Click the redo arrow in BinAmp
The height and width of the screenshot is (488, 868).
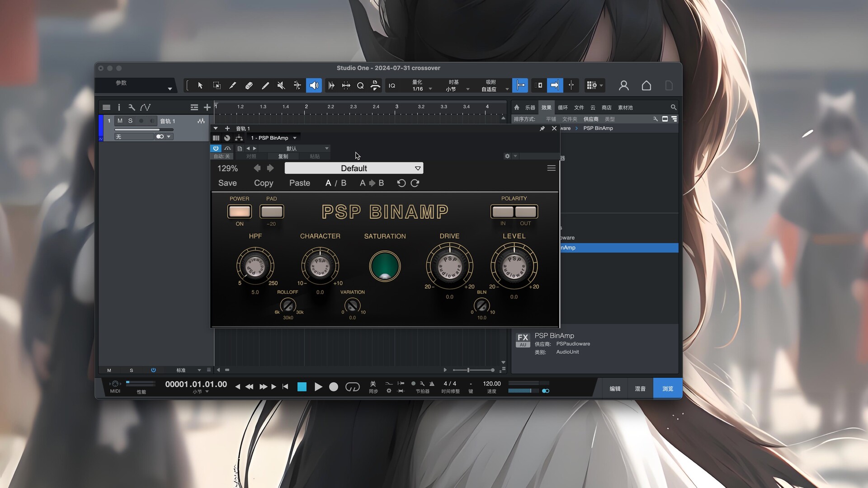pos(415,183)
